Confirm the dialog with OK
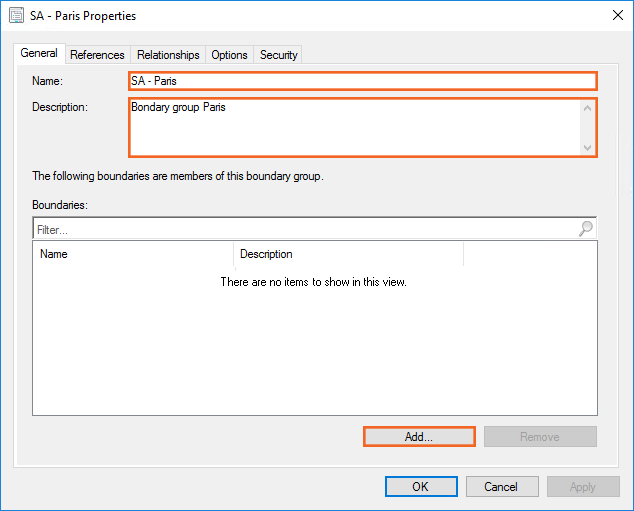The image size is (634, 511). [x=420, y=487]
